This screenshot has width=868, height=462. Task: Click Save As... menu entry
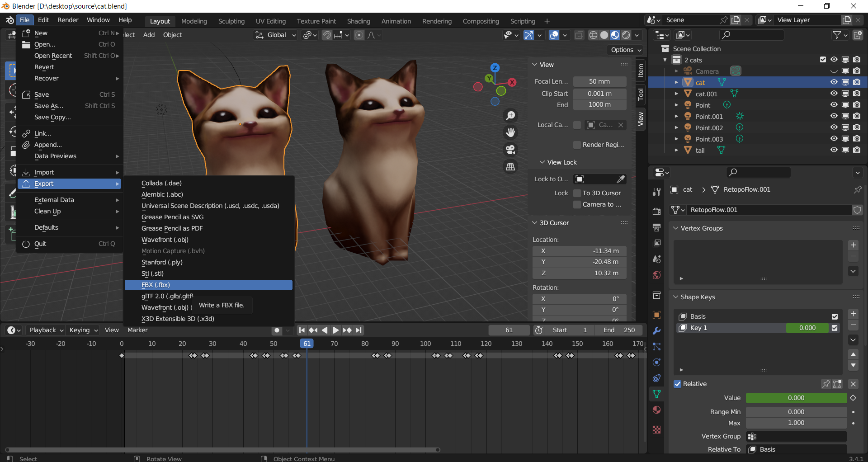pos(70,106)
